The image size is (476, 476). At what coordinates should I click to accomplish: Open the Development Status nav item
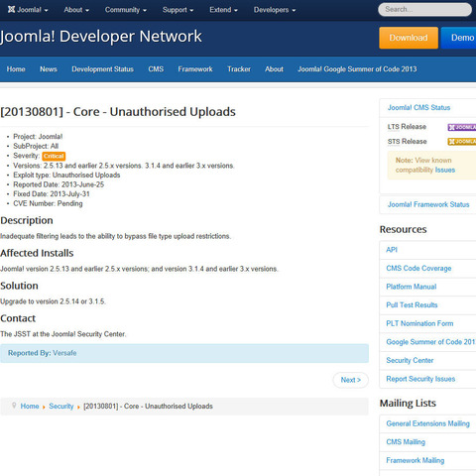tap(102, 69)
